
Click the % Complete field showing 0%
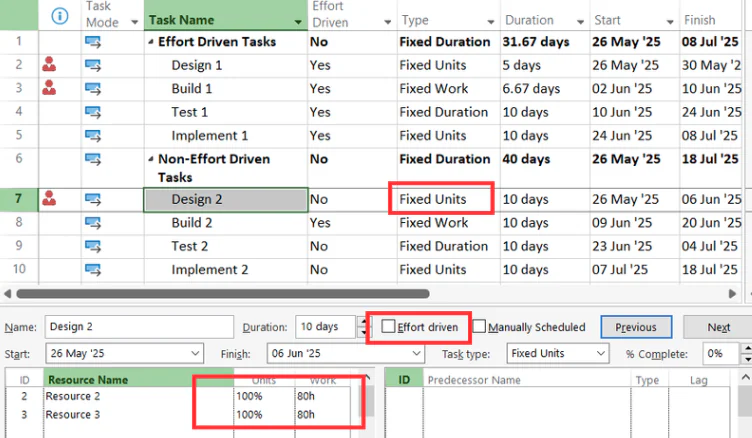721,354
